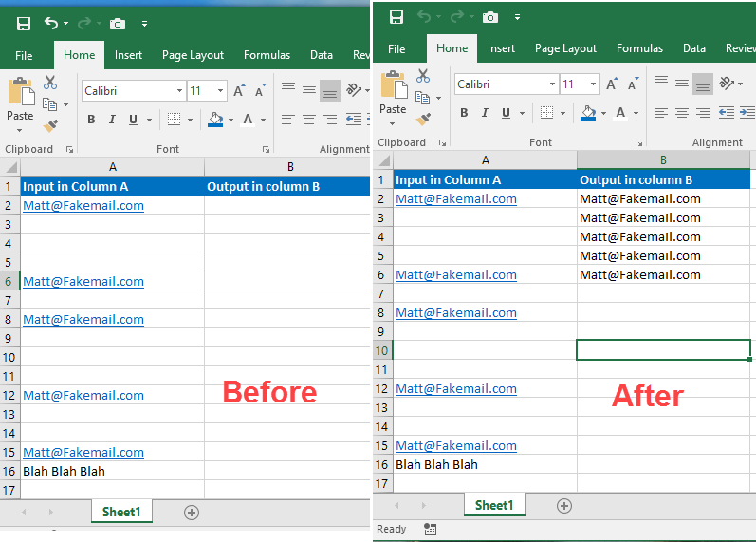Click Cut scissors in Before window
This screenshot has height=542, width=756.
[50, 82]
